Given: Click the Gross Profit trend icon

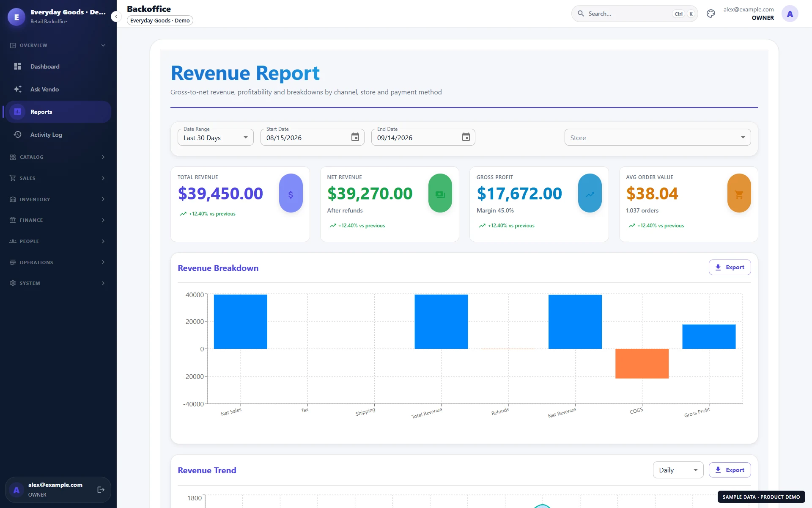Looking at the screenshot, I should pyautogui.click(x=590, y=193).
